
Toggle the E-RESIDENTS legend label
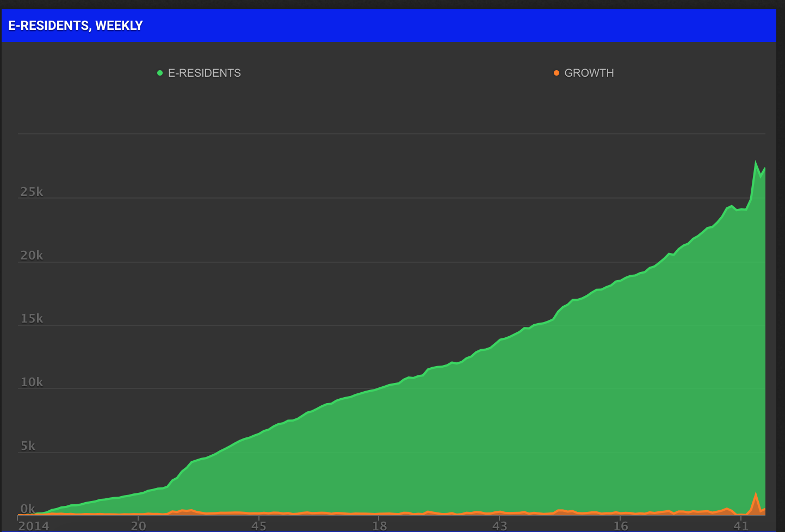click(204, 73)
